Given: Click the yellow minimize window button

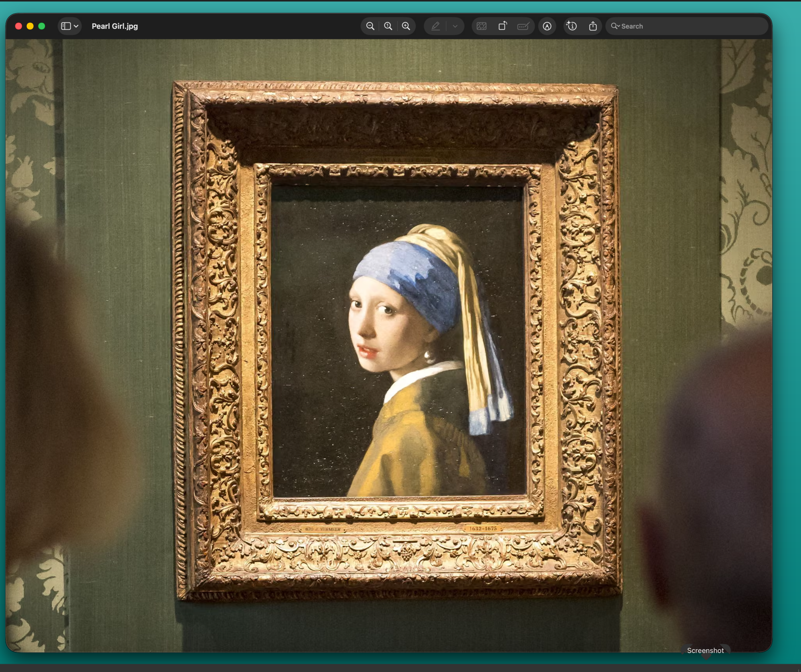Looking at the screenshot, I should pos(30,26).
